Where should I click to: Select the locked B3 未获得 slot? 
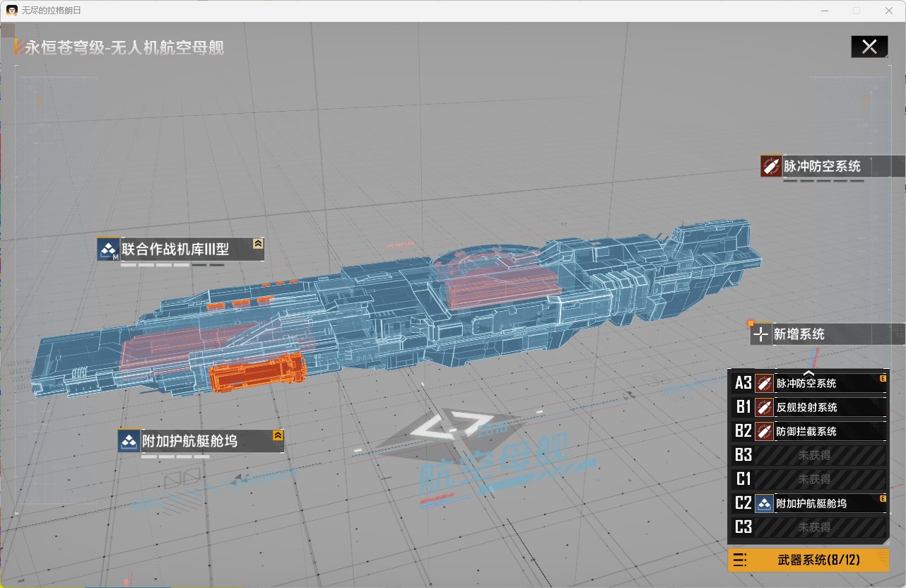pos(813,455)
